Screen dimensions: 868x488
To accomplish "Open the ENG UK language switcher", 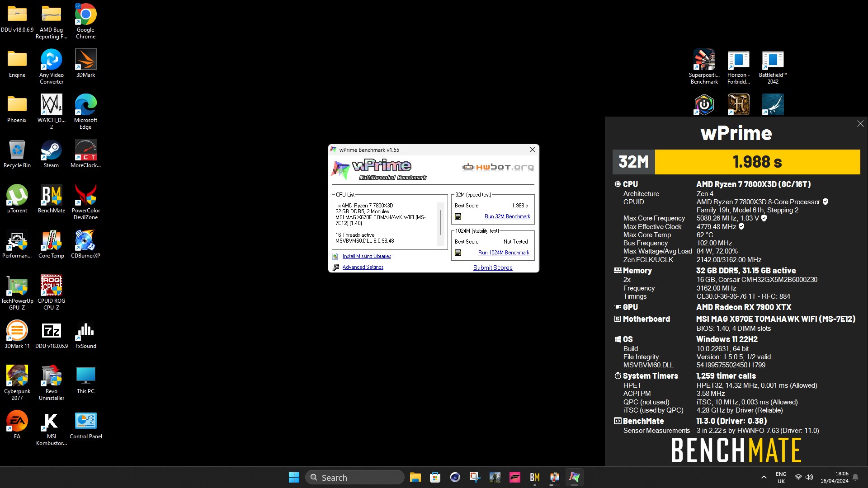I will pyautogui.click(x=781, y=477).
